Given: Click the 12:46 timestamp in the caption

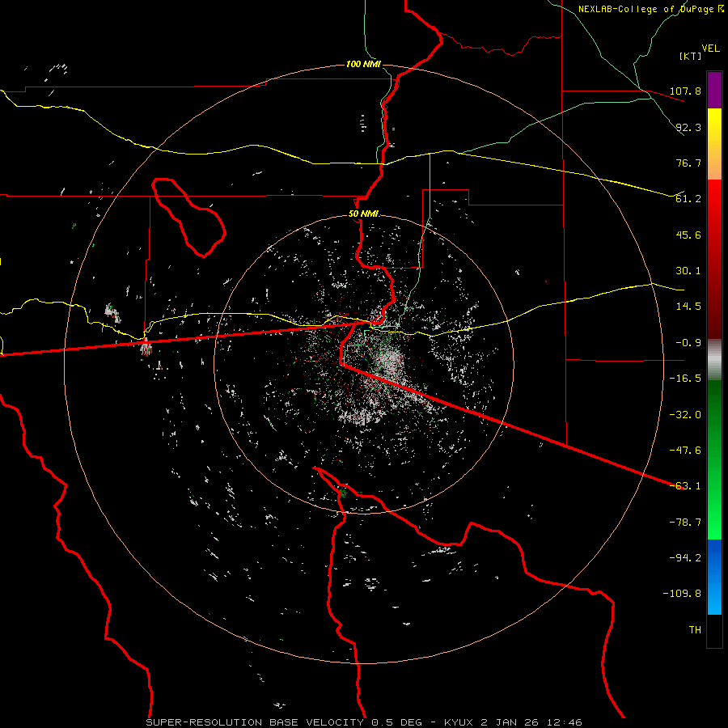Looking at the screenshot, I should pyautogui.click(x=564, y=722).
